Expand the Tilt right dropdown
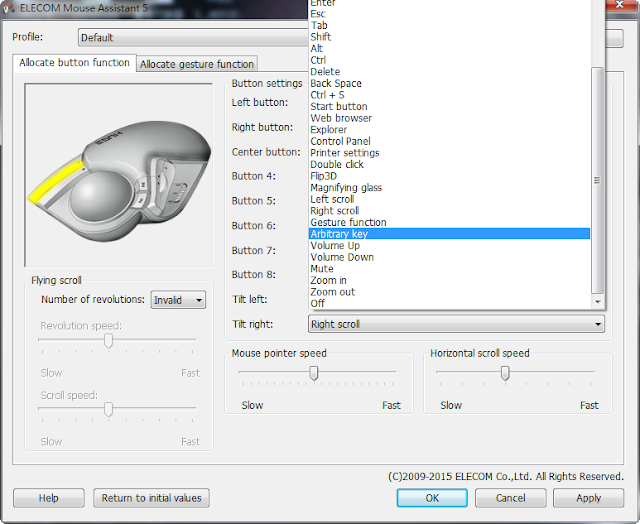The width and height of the screenshot is (640, 524). 456,324
